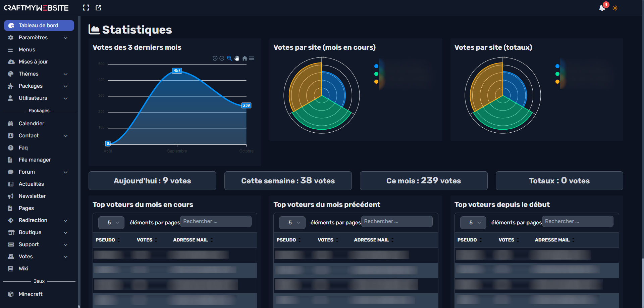
Task: Click chart zoom out minus icon
Action: (x=222, y=58)
